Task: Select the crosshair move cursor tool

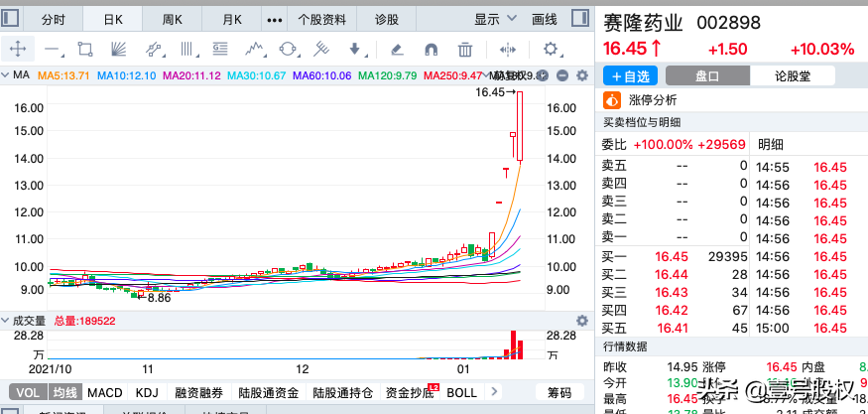Action: [x=18, y=50]
